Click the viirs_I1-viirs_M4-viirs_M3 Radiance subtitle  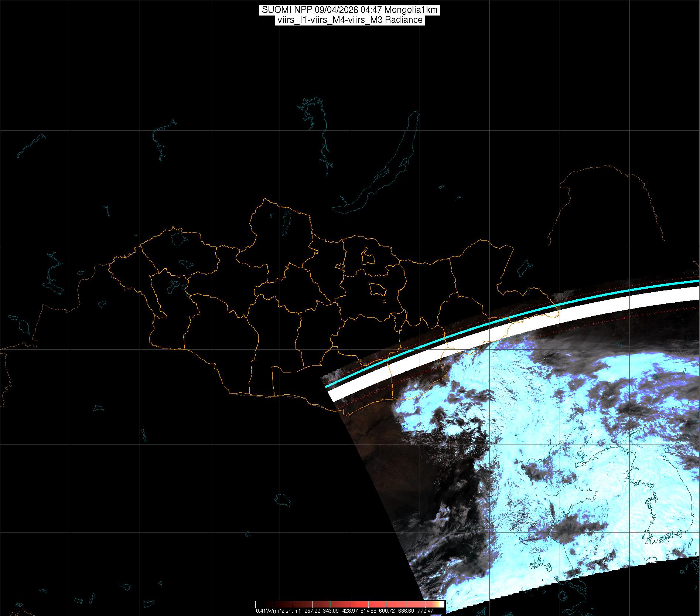(349, 20)
